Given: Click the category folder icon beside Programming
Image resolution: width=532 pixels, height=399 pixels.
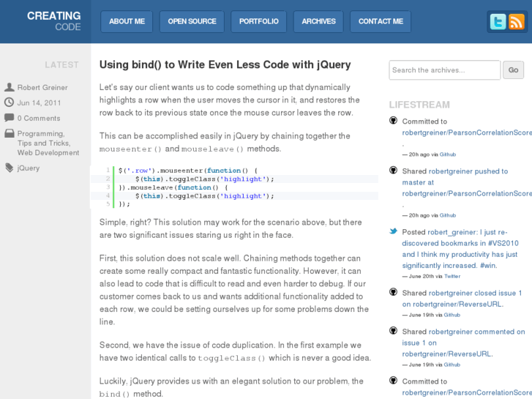Looking at the screenshot, I should tap(9, 133).
